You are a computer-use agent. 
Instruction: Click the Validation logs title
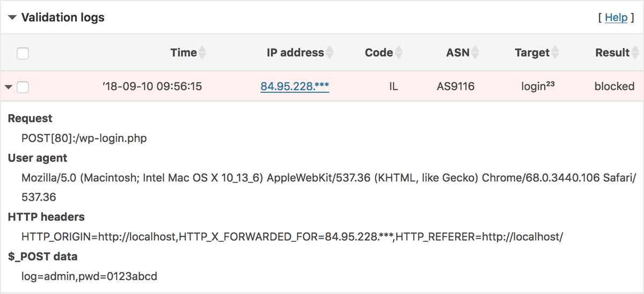[63, 18]
